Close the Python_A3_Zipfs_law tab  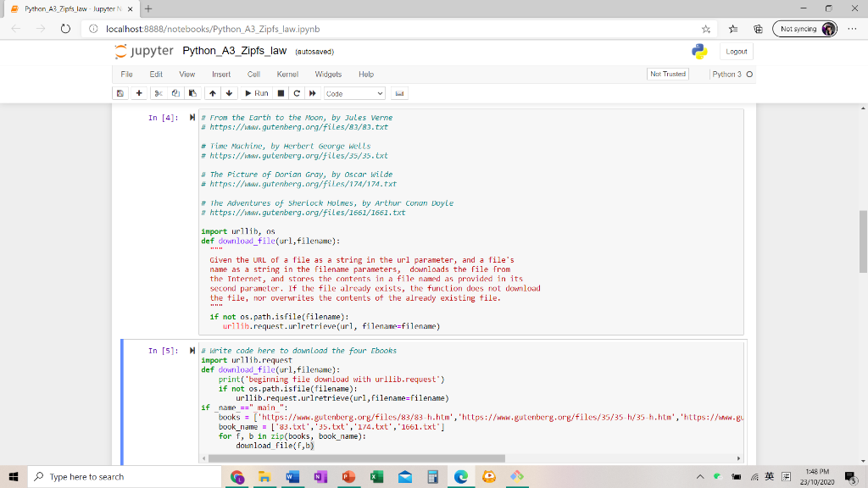click(130, 8)
